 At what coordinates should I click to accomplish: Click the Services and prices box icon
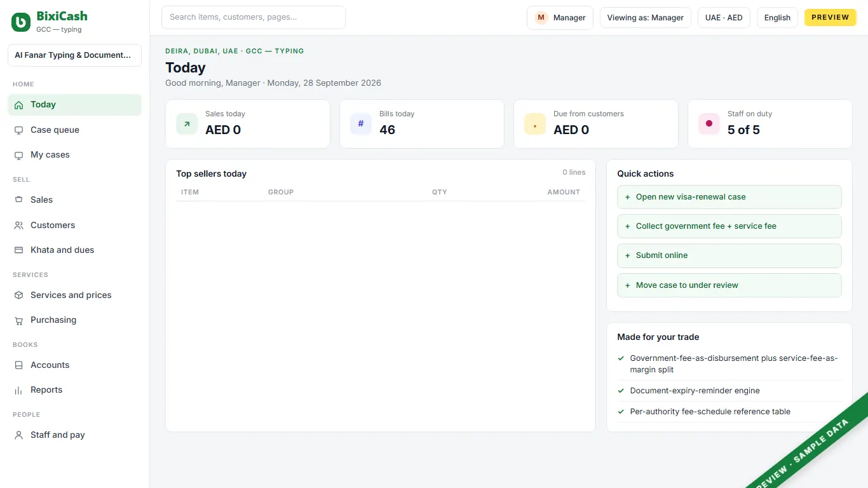18,295
